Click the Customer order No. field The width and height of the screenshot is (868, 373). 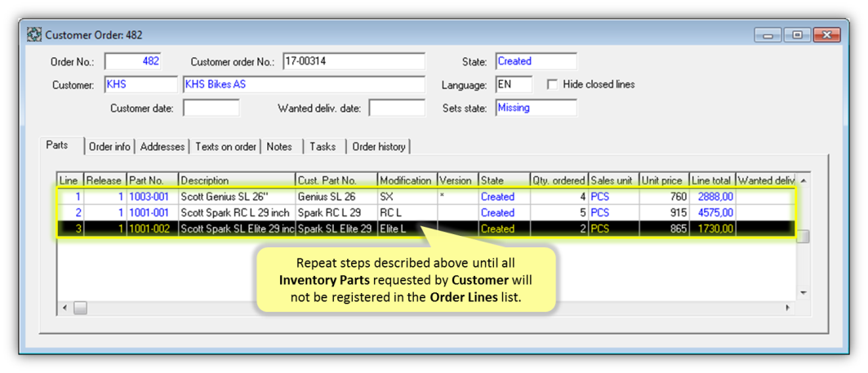[x=354, y=61]
